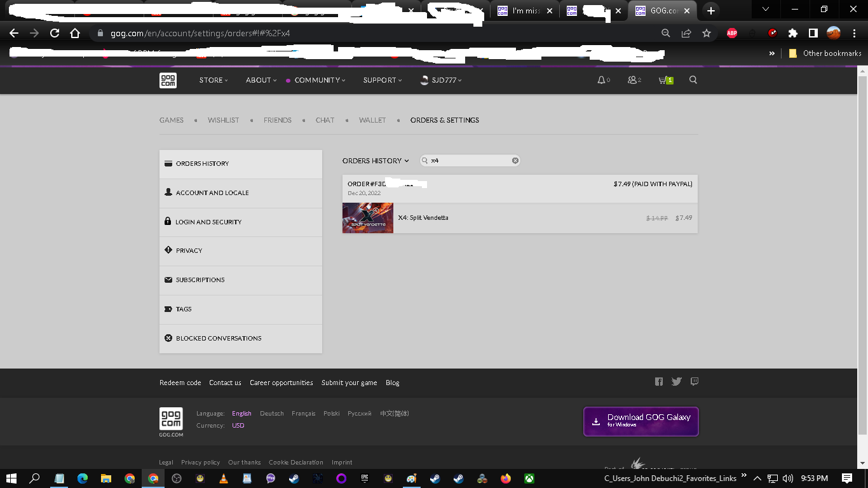Expand the STORE menu

214,80
